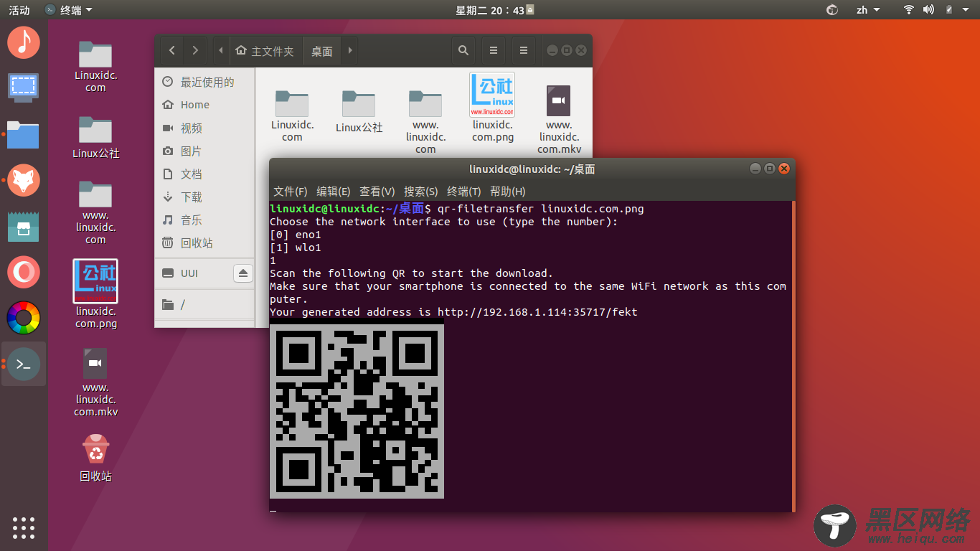Open root / location in sidebar
Screen dimensions: 980x551
coord(204,305)
